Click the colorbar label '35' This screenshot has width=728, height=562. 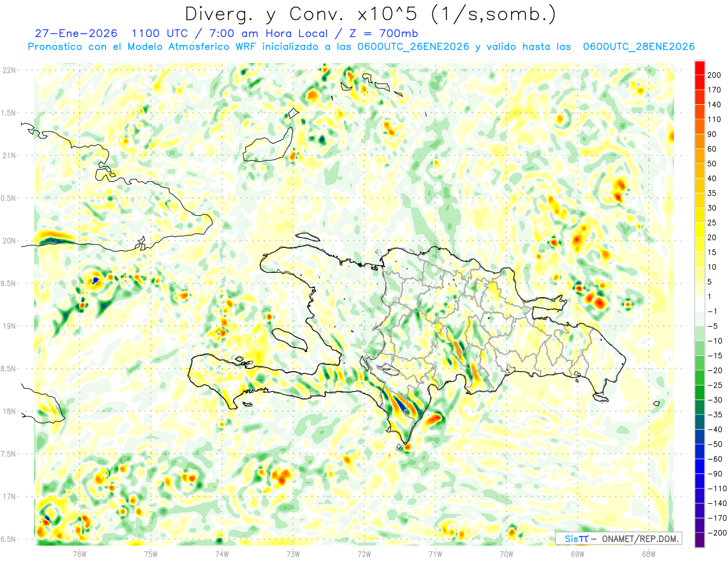click(712, 193)
